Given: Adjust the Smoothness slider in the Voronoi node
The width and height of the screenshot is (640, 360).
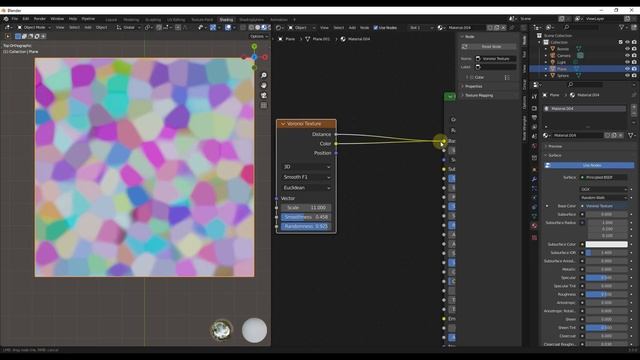Looking at the screenshot, I should tap(306, 217).
